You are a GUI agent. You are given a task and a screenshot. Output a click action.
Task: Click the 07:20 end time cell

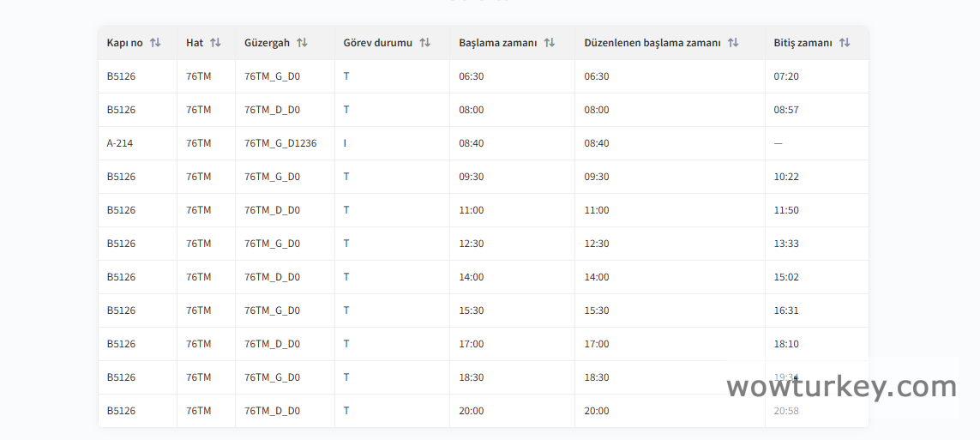point(786,76)
